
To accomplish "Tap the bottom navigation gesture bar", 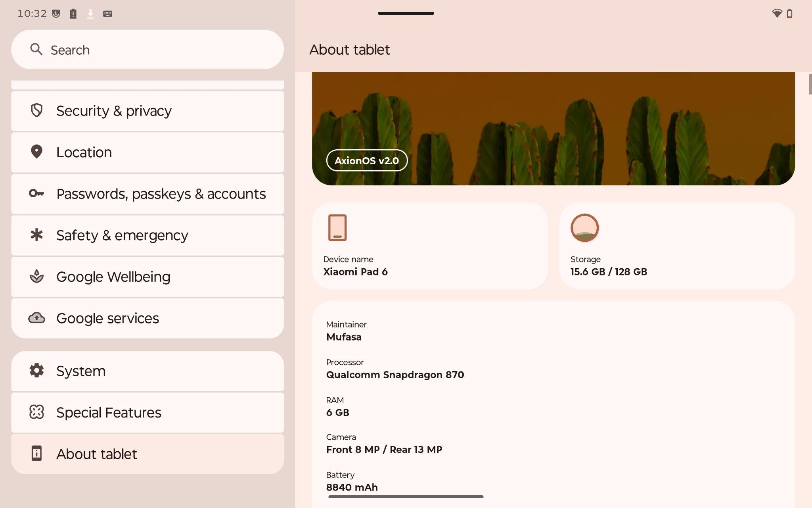I will [x=406, y=496].
